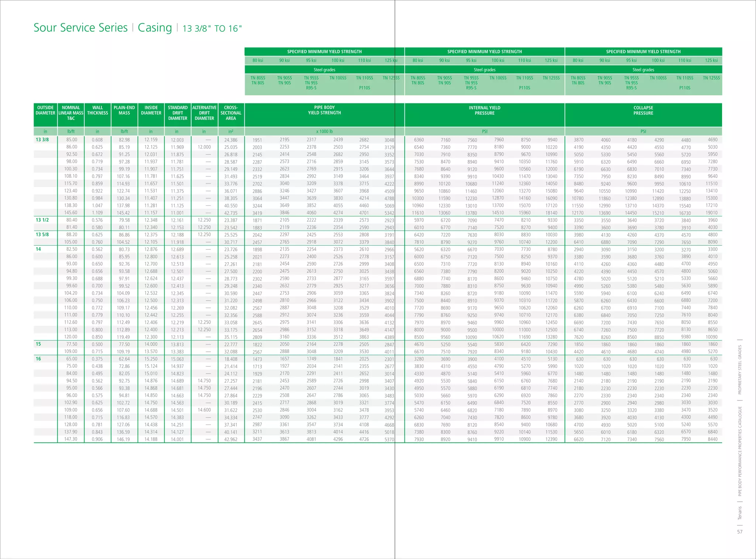Click the WALL THICKNESS column header

coord(97,111)
